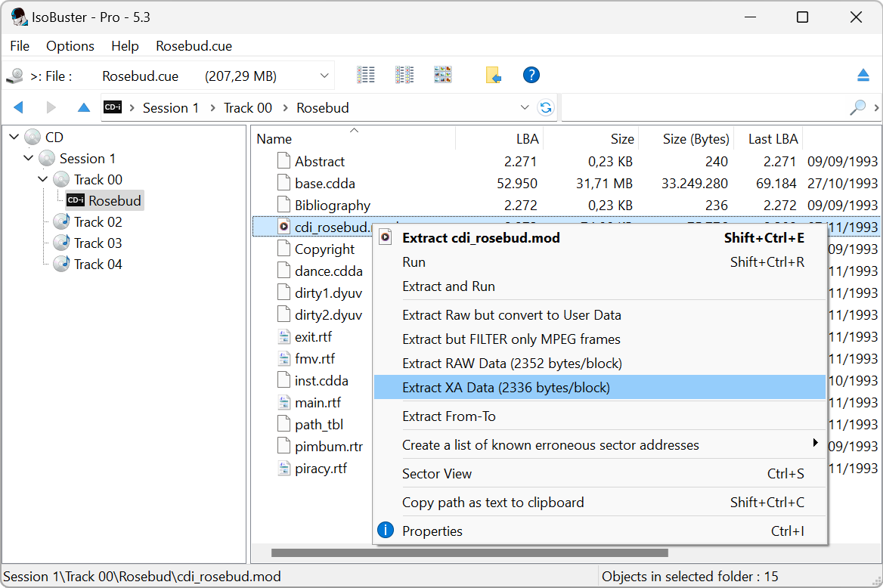Select the path_tbl file name

pos(319,425)
